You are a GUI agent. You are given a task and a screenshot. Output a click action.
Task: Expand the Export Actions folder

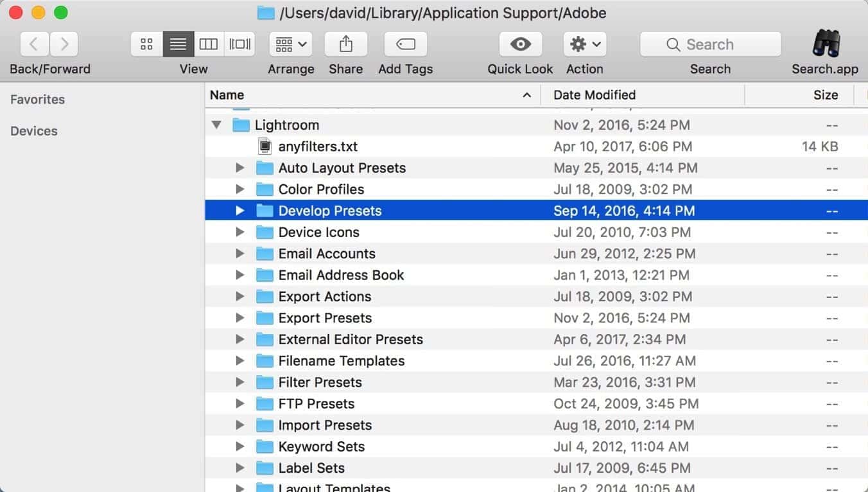[240, 296]
